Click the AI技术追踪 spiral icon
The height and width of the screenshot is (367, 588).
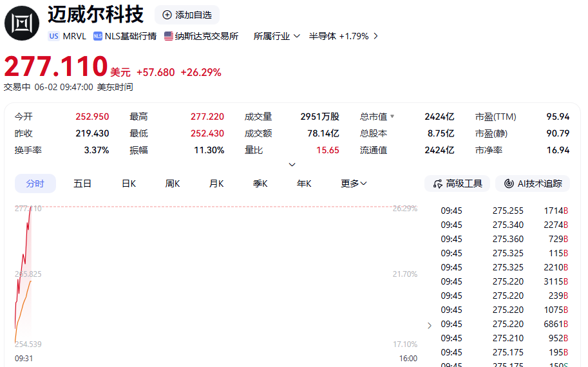point(509,183)
